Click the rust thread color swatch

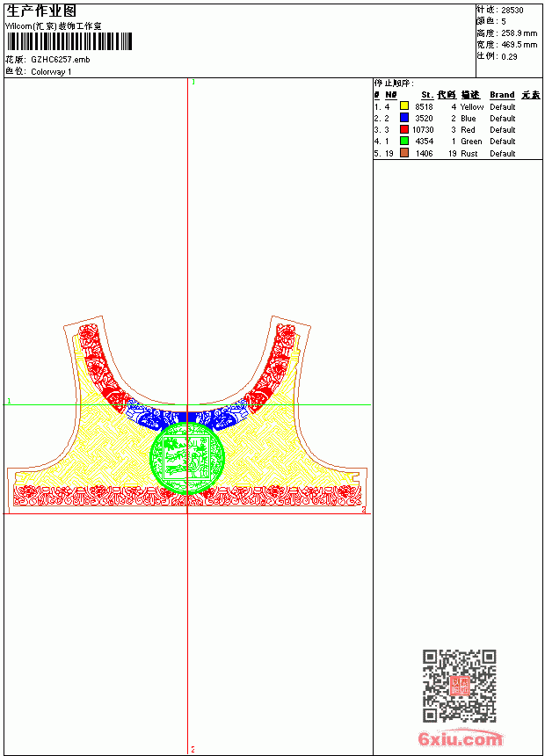[x=404, y=153]
